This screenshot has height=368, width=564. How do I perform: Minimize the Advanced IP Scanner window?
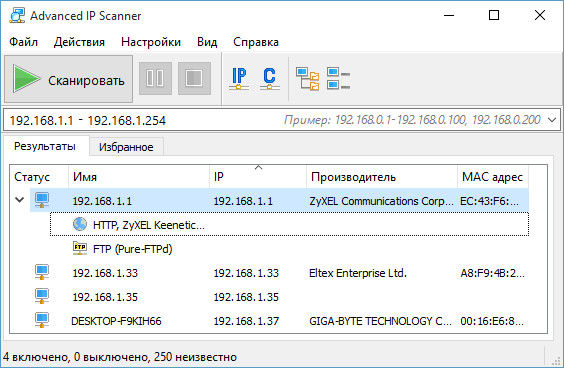[x=449, y=15]
